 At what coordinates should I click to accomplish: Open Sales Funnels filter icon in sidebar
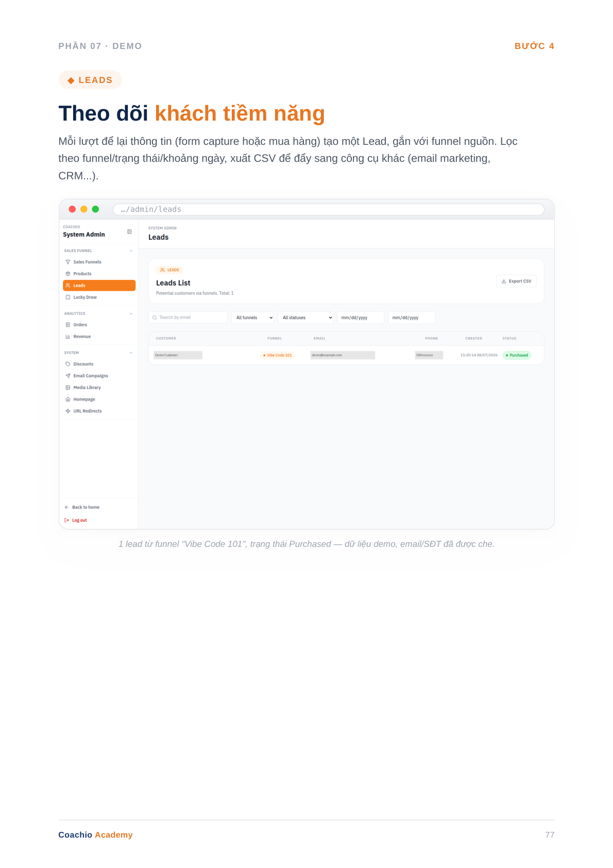tap(67, 262)
